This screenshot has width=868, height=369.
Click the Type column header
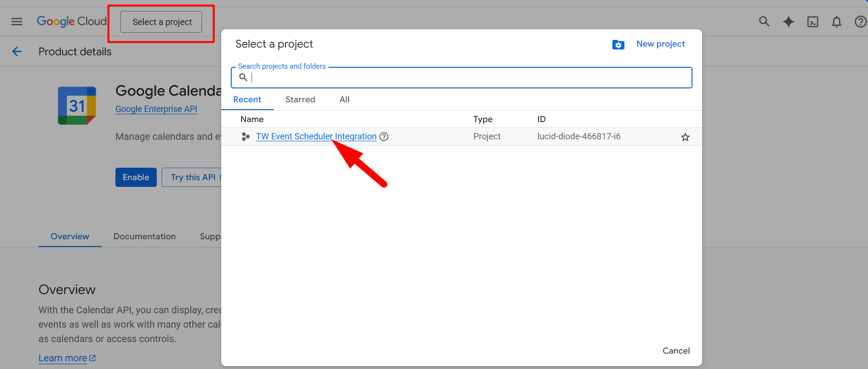(483, 119)
